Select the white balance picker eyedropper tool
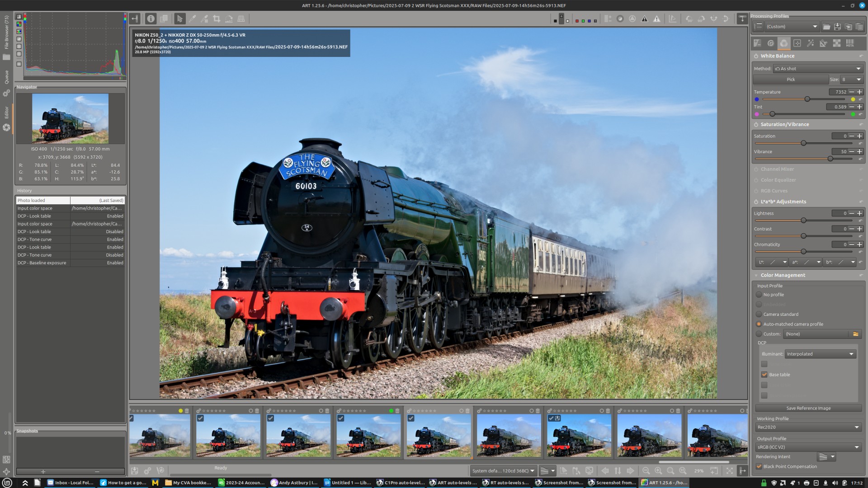868x488 pixels. 192,19
